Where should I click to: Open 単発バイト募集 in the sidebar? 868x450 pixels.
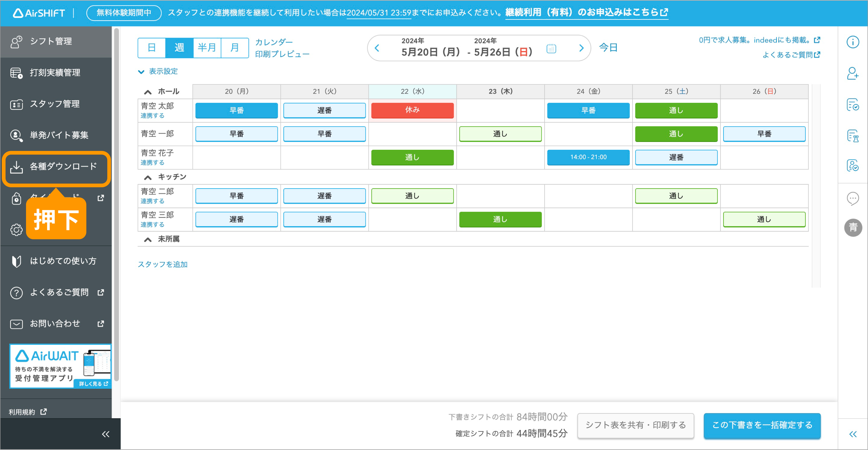56,135
